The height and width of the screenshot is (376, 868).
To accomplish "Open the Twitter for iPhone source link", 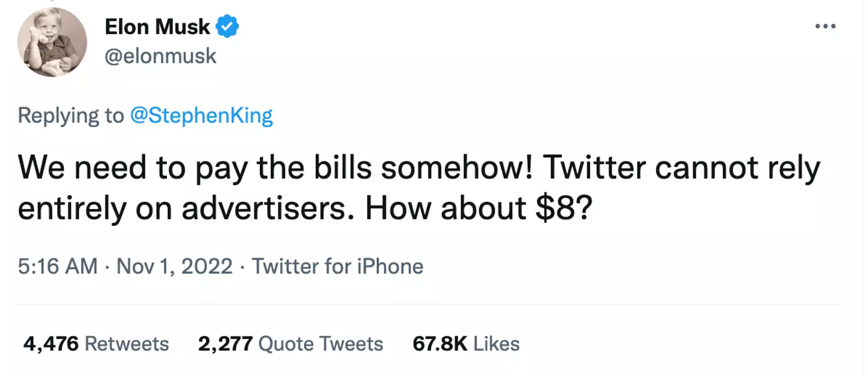I will coord(338,266).
